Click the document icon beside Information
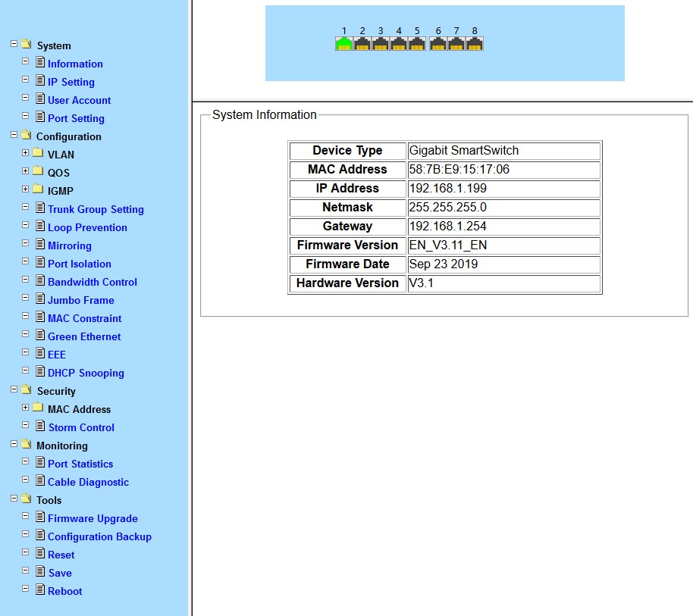Viewport: 693px width, 616px height. (40, 63)
